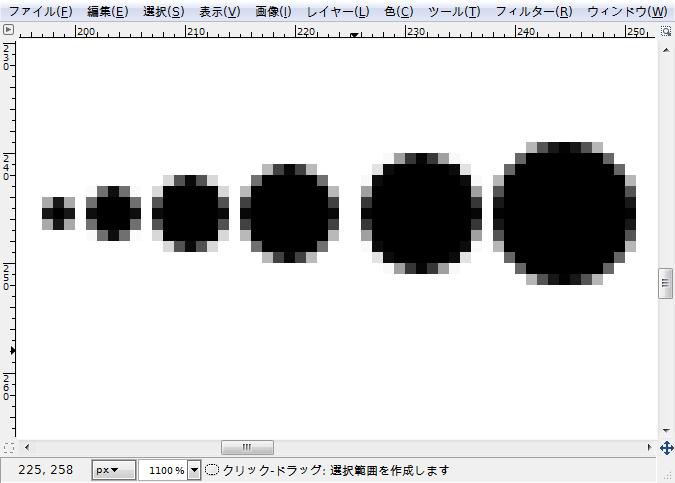Click the vertical scrollbar thumb
The image size is (675, 483).
click(666, 283)
